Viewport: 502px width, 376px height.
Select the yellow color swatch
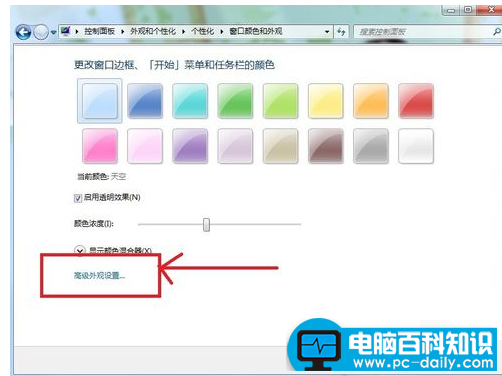pos(326,101)
